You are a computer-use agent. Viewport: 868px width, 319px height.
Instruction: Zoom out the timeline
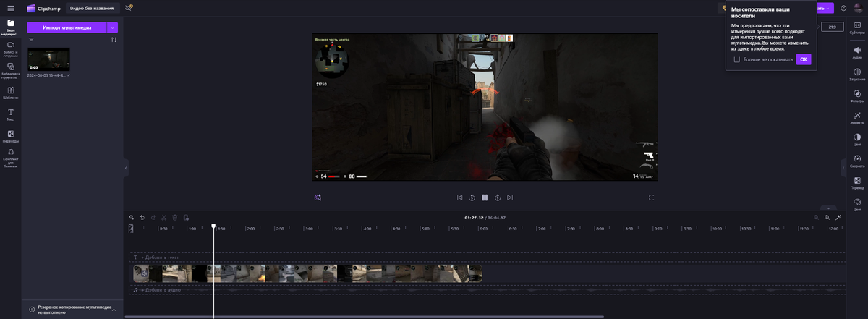[817, 217]
